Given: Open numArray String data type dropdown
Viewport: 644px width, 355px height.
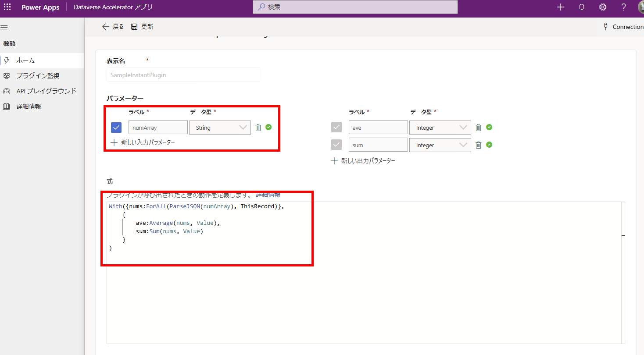Looking at the screenshot, I should tap(220, 128).
